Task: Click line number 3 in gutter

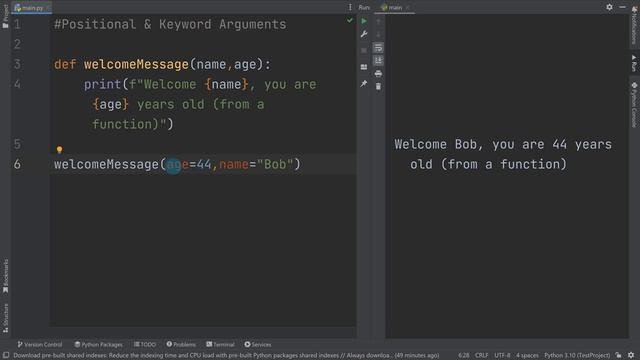Action: tap(17, 64)
